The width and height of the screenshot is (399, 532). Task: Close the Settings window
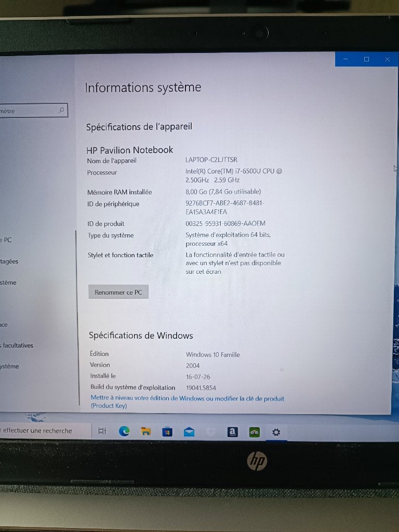pyautogui.click(x=387, y=59)
